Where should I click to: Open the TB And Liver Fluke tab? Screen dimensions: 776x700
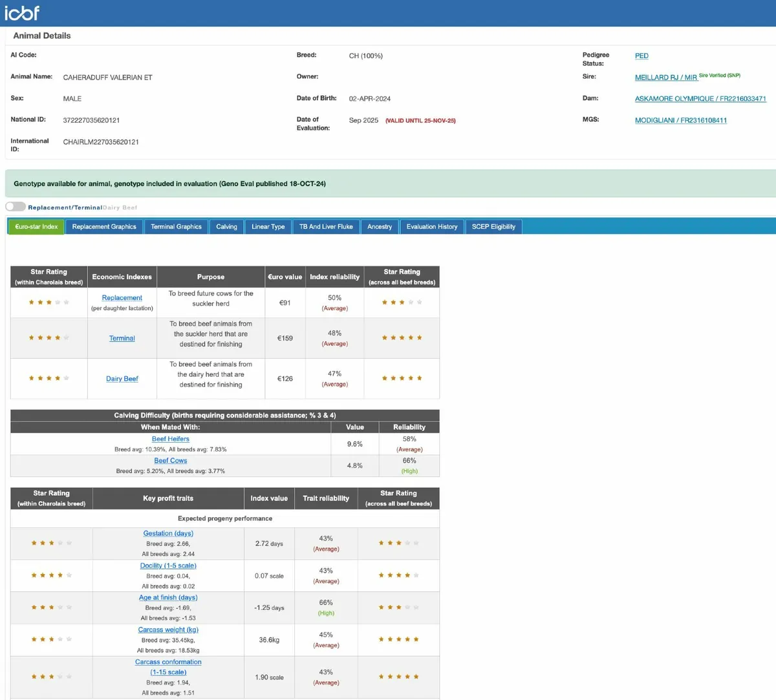coord(326,227)
